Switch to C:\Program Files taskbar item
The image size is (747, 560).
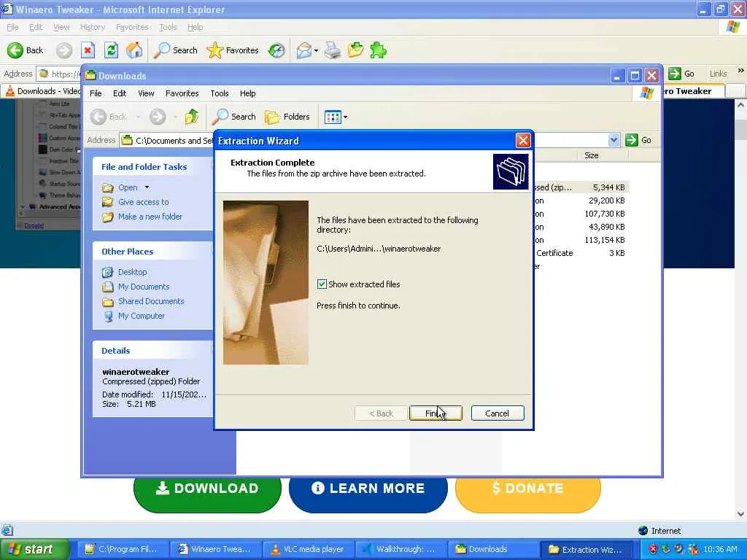[x=122, y=549]
